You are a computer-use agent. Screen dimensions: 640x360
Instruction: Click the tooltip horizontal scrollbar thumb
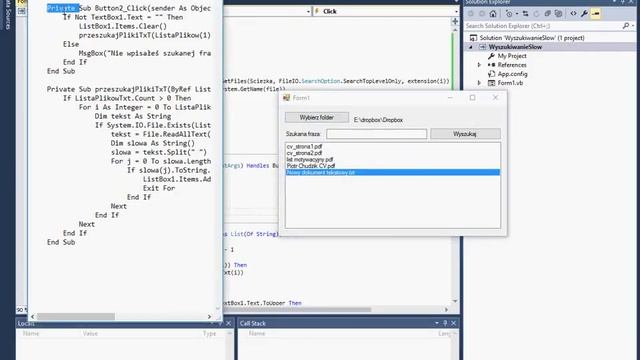[x=76, y=316]
